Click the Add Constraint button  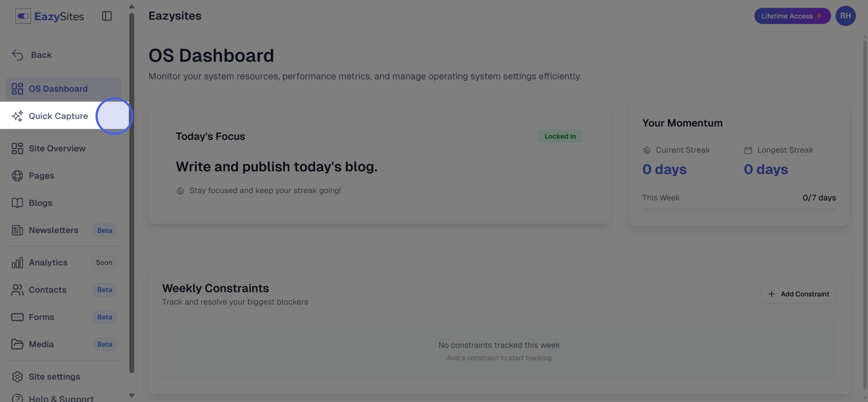coord(798,294)
